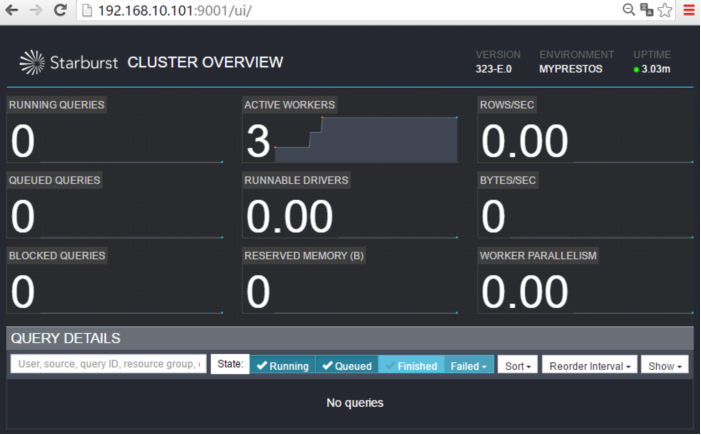
Task: Click the State: label
Action: (230, 364)
